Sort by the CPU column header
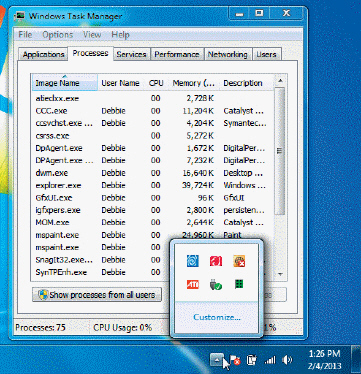Screen dimensions: 361x374 [156, 83]
